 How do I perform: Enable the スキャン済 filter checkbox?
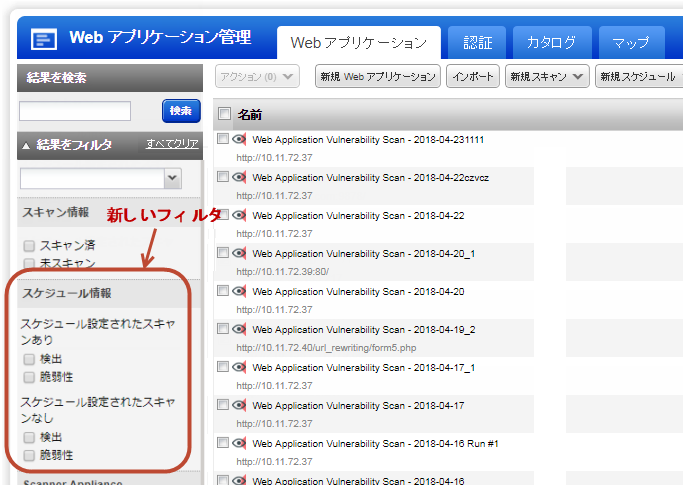(29, 246)
